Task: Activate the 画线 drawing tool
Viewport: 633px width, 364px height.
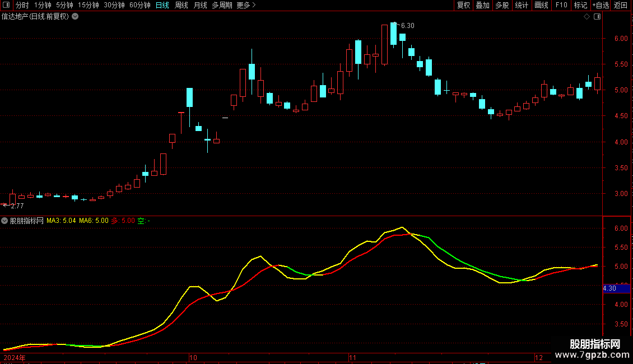Action: 541,5
